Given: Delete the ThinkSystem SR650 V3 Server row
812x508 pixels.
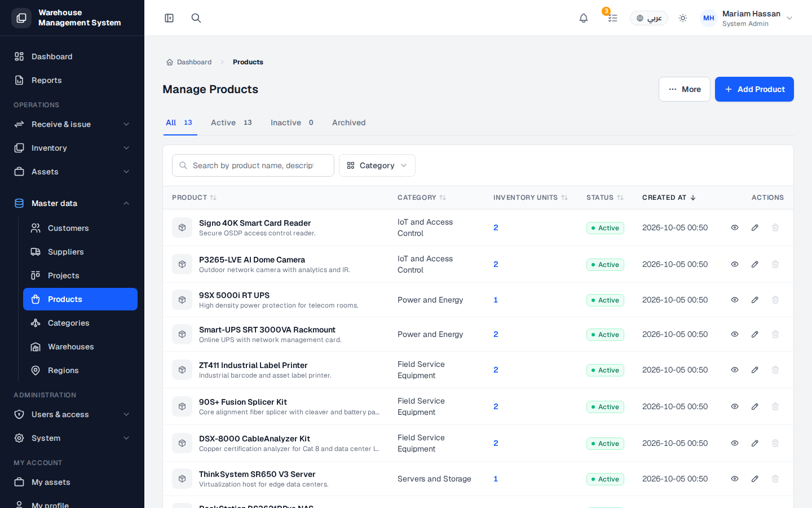Looking at the screenshot, I should (775, 479).
